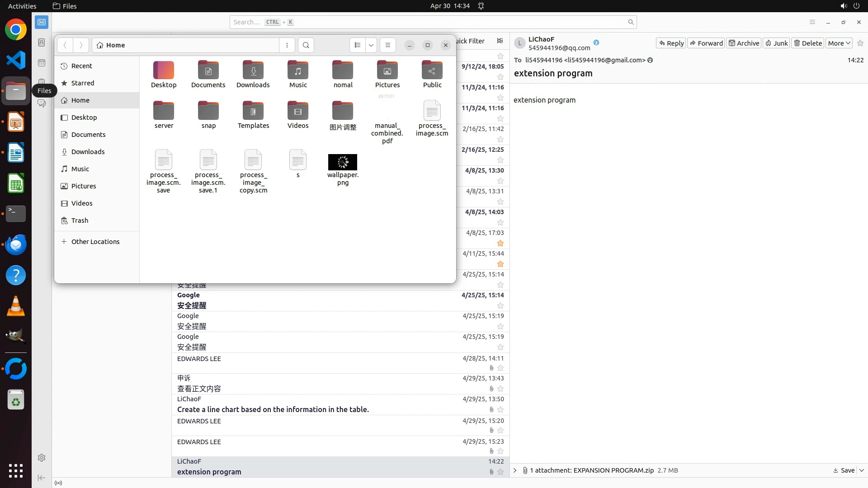Unstar the 4/8/25 17:03 message
Viewport: 868px width, 488px height.
coord(500,243)
